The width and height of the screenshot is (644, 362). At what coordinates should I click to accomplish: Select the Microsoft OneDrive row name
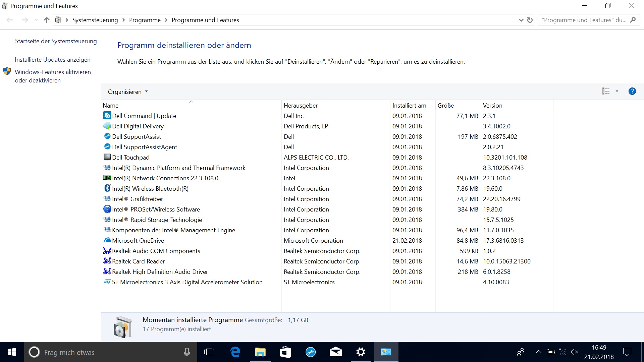[138, 240]
